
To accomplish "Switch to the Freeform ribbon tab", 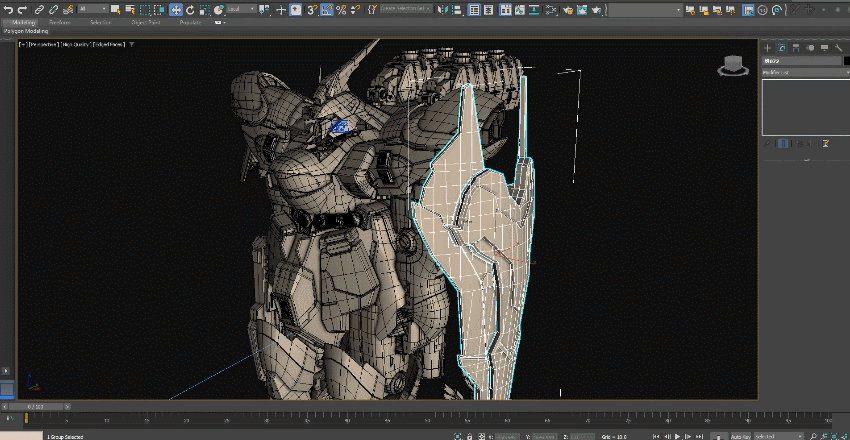I will point(60,21).
